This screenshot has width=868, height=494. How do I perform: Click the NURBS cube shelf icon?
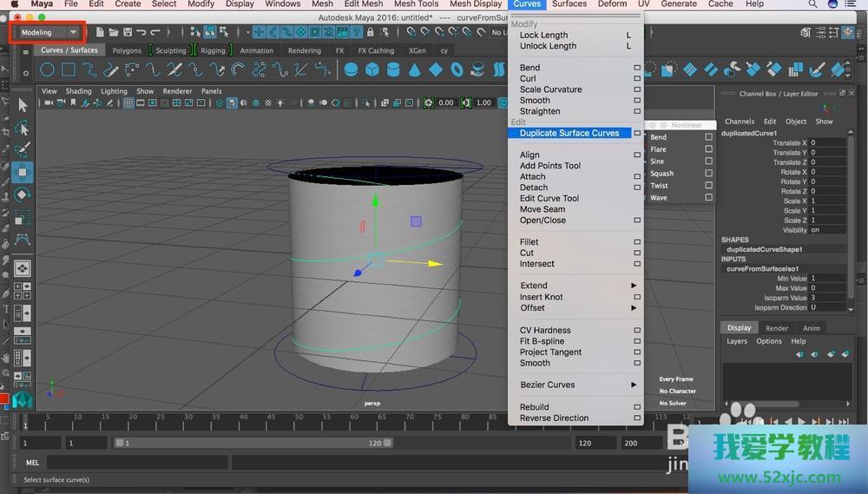[x=372, y=69]
